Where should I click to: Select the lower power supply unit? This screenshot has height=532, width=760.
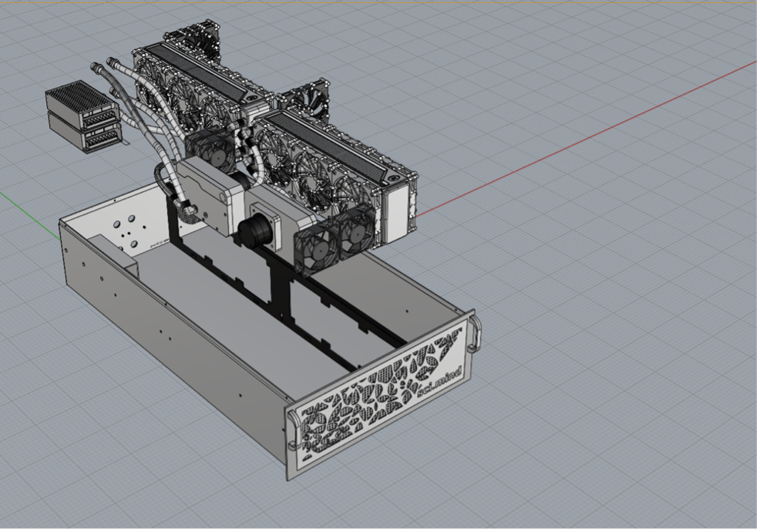(x=86, y=133)
